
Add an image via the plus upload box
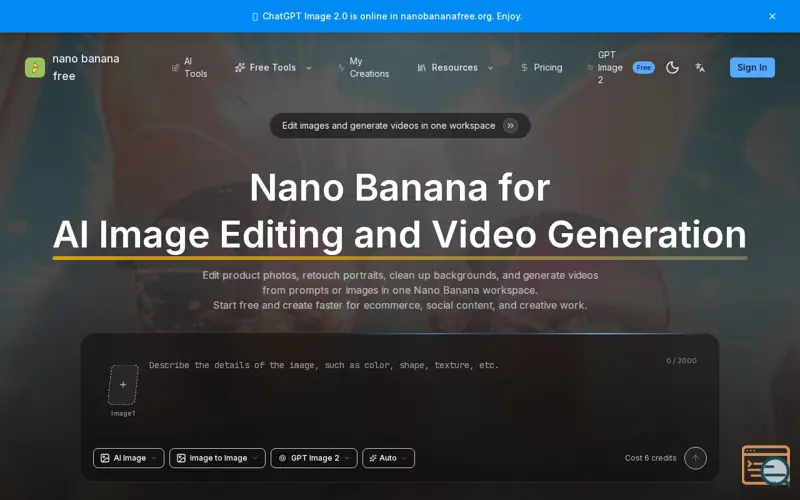coord(123,385)
